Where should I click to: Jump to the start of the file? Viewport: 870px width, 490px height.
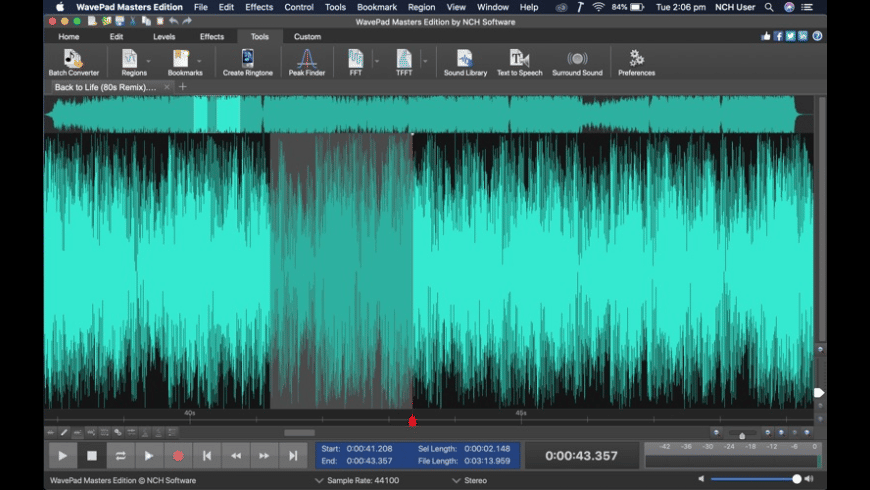(207, 456)
